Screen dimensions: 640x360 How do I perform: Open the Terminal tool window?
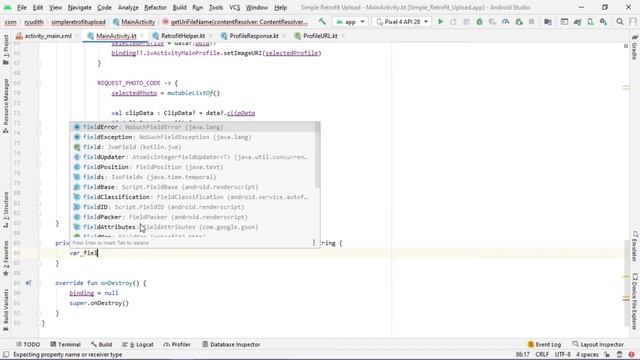point(65,344)
